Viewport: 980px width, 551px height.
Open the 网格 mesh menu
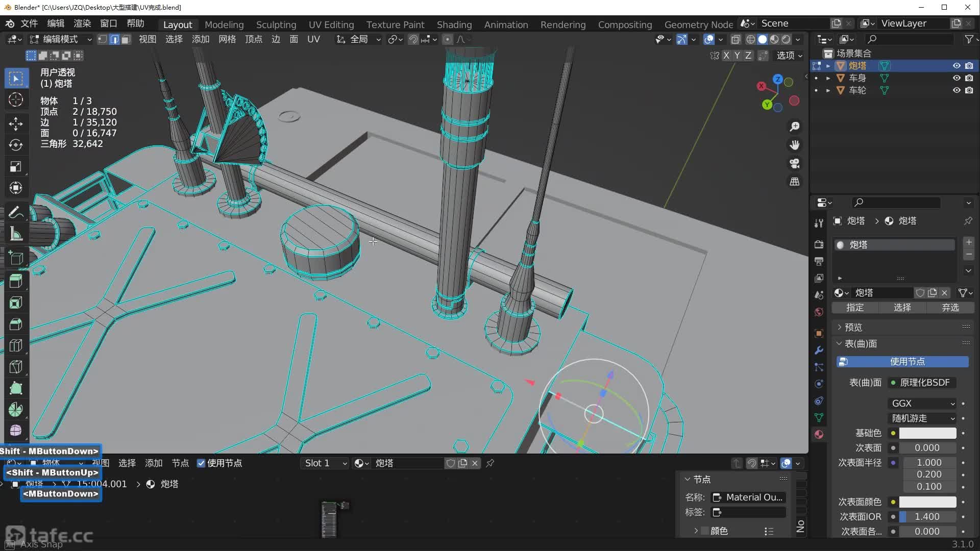point(227,39)
